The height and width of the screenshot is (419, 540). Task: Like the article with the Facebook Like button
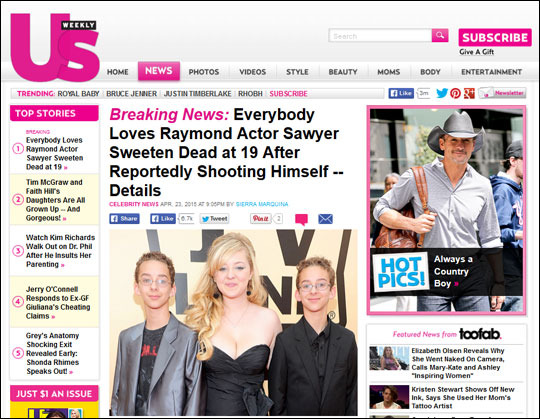pyautogui.click(x=163, y=219)
